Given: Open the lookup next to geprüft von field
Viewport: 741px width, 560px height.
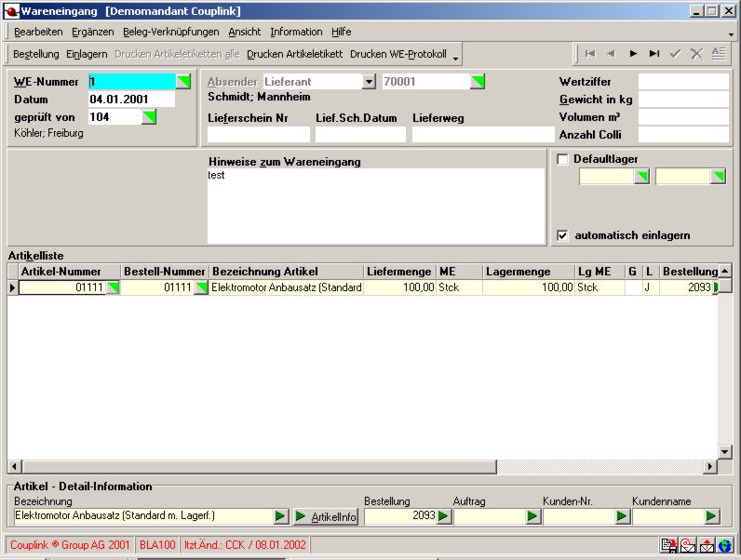Looking at the screenshot, I should [149, 117].
